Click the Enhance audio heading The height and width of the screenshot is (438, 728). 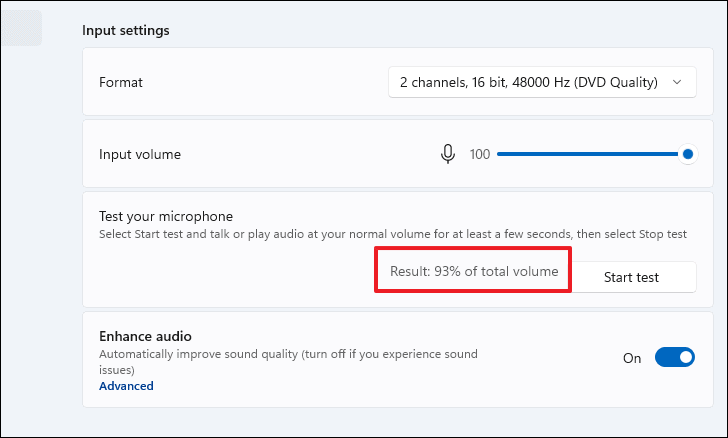(145, 337)
